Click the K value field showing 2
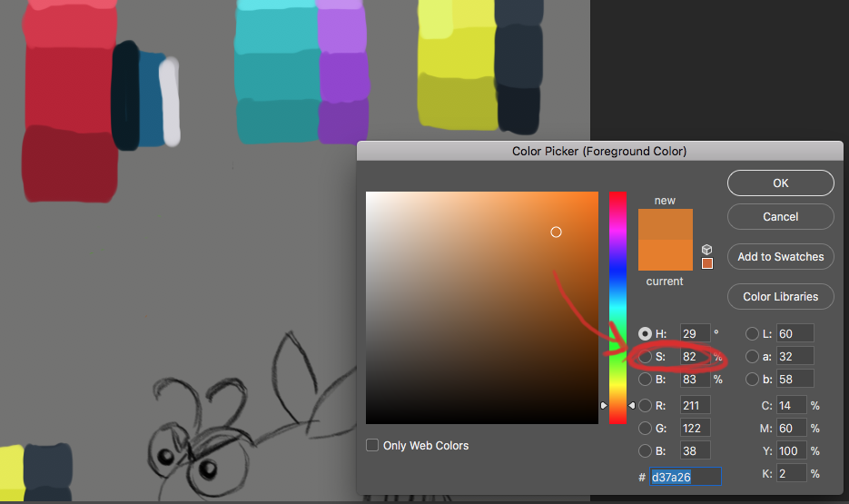This screenshot has width=849, height=504. pyautogui.click(x=791, y=474)
